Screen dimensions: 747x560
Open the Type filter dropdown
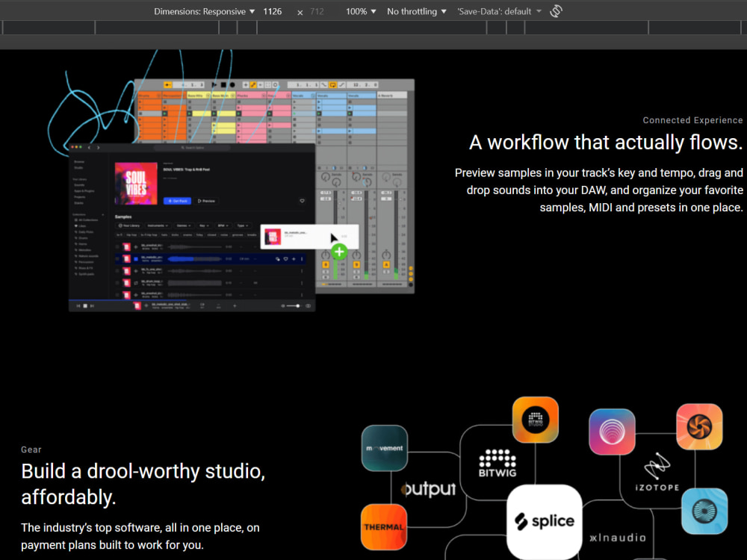point(243,225)
